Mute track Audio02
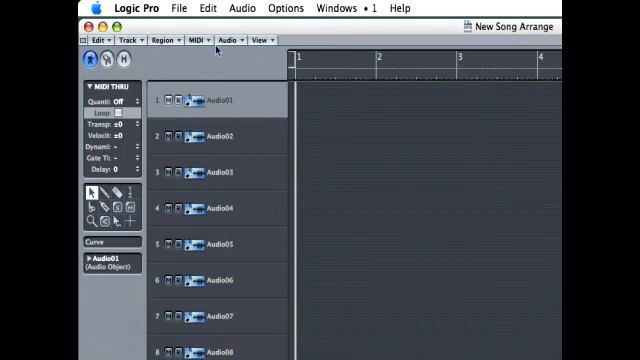The image size is (640, 360). pos(168,136)
